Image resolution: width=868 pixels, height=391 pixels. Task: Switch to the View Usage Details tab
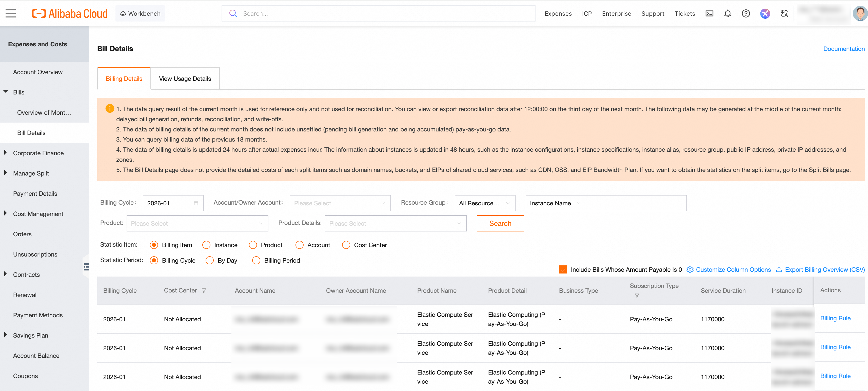[185, 79]
